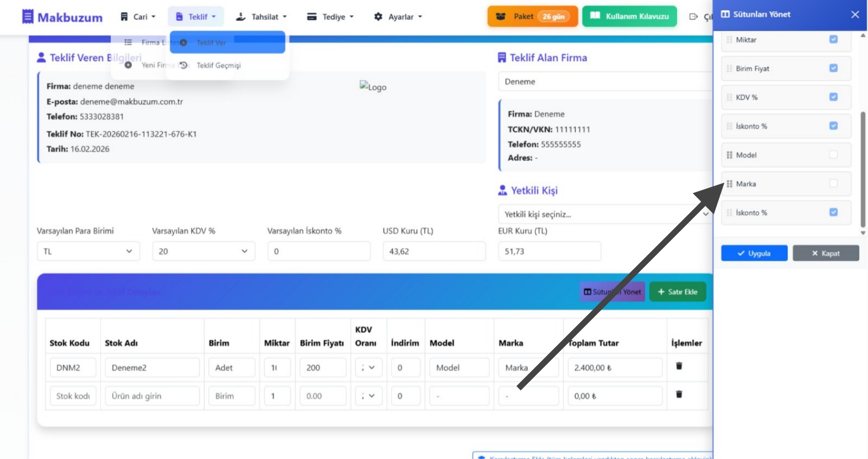Open the Varsayılan Para Birimi TL dropdown
868x459 pixels.
coord(88,251)
